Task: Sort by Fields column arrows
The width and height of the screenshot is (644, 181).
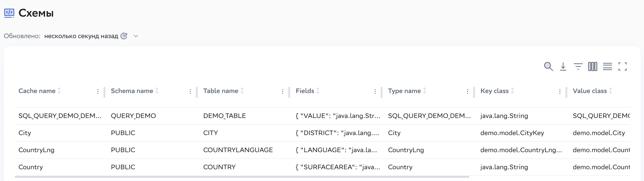Action: [x=318, y=90]
